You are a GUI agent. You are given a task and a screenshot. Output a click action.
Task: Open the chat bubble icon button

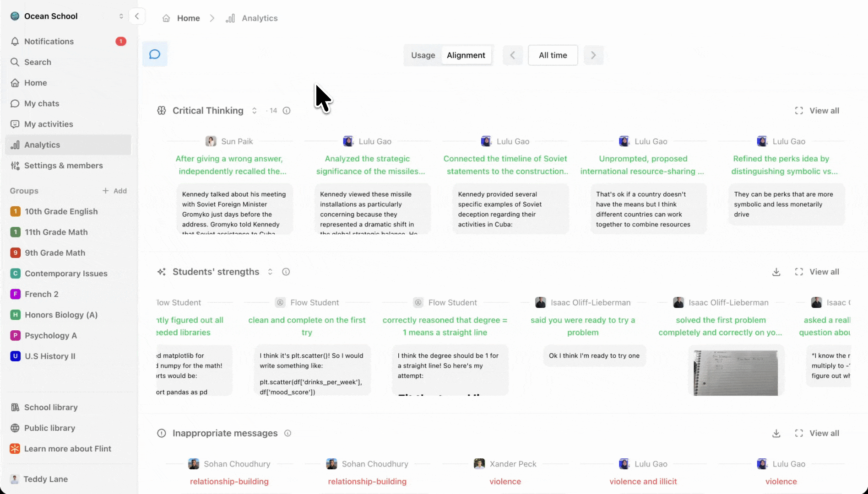[155, 54]
